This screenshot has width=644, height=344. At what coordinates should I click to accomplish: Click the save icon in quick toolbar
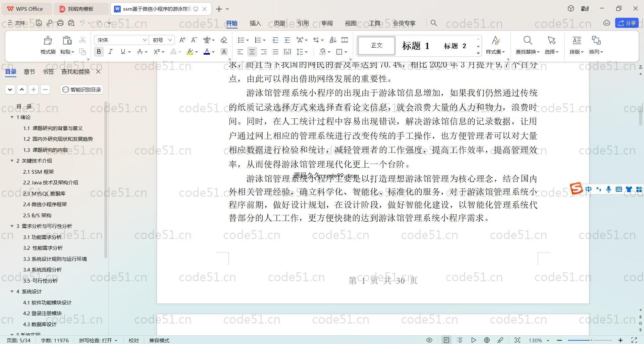click(39, 23)
